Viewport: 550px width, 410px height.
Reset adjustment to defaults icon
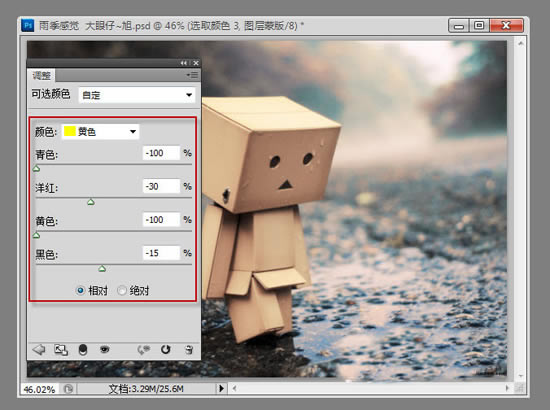(x=166, y=350)
